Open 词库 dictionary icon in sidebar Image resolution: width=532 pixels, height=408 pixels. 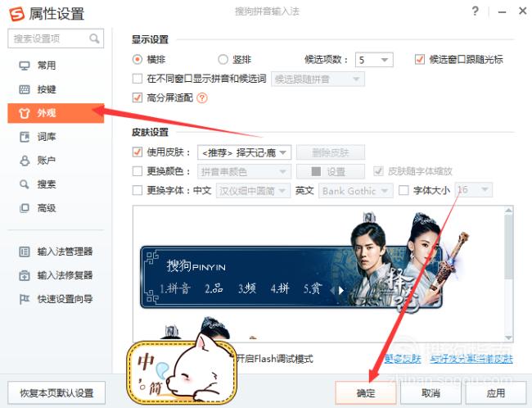(x=24, y=137)
